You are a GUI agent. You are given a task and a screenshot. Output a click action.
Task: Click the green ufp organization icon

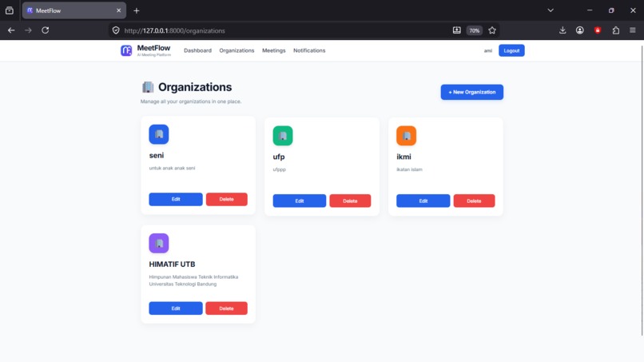[x=283, y=136]
